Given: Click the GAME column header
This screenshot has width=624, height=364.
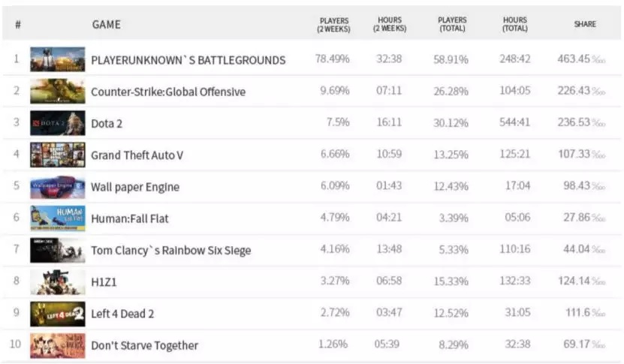Looking at the screenshot, I should click(x=106, y=25).
